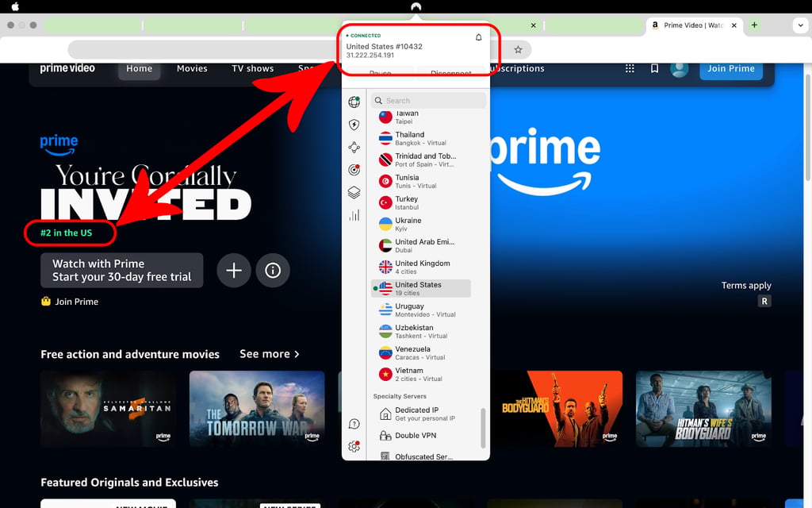Open the NordVPN menu bar icon
The image size is (812, 508).
[416, 6]
